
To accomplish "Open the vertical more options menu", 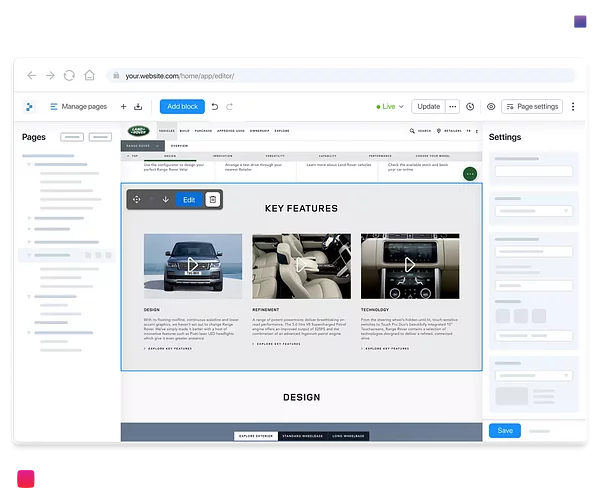I will [x=573, y=106].
